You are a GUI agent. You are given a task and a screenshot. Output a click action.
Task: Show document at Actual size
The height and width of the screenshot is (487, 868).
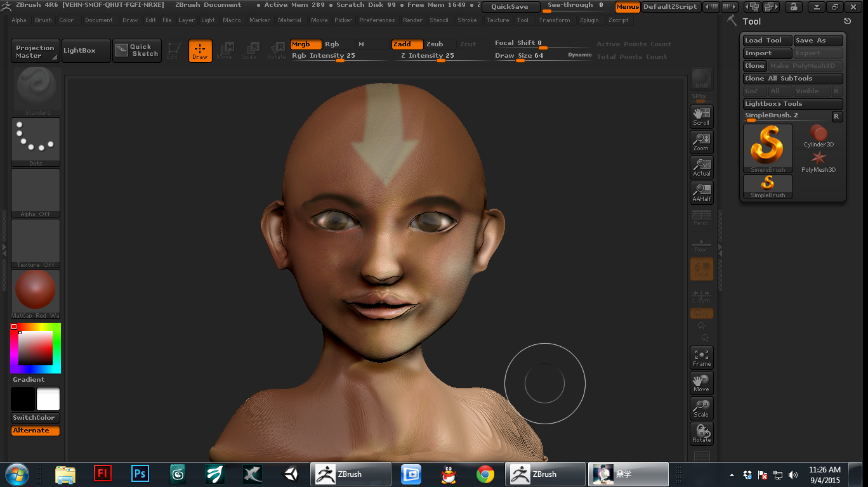pos(701,167)
